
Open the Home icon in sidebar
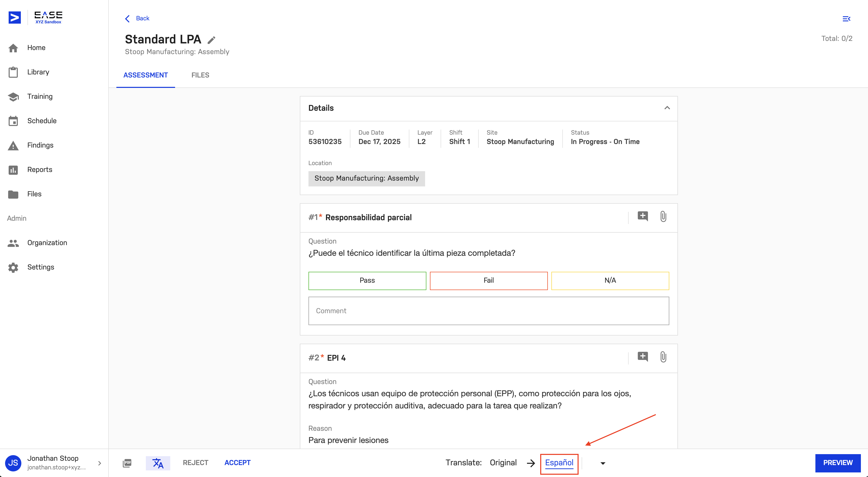(x=13, y=48)
